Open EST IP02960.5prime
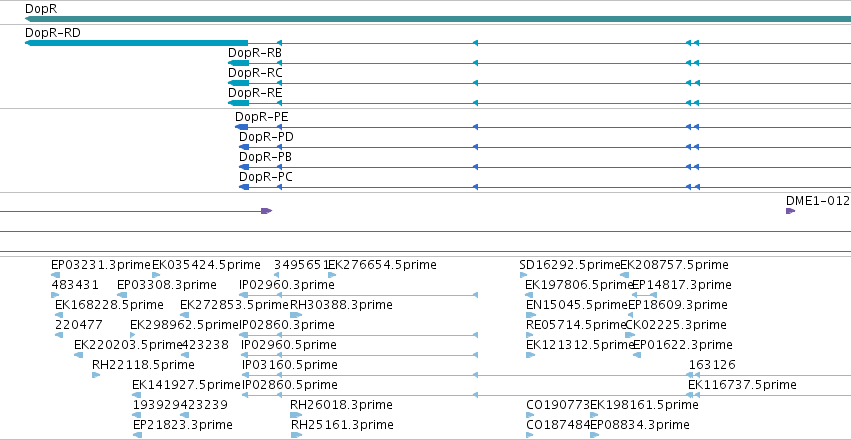 289,345
